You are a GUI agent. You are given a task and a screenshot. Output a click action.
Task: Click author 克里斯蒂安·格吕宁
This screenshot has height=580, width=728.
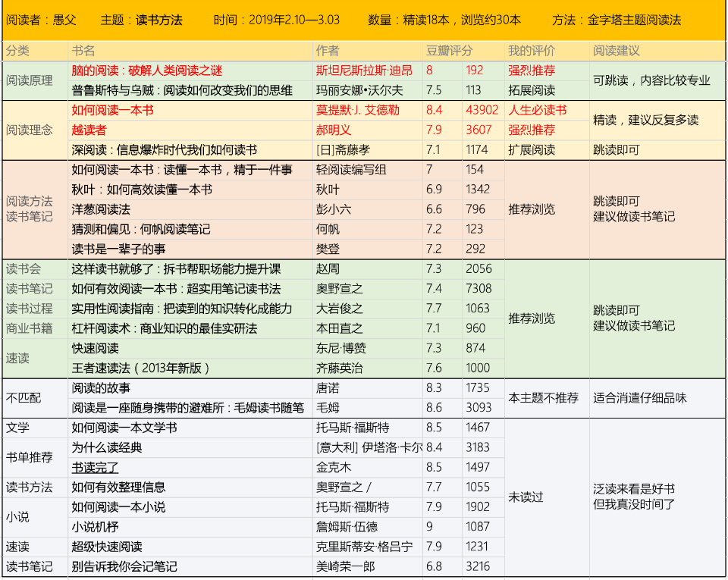click(365, 547)
